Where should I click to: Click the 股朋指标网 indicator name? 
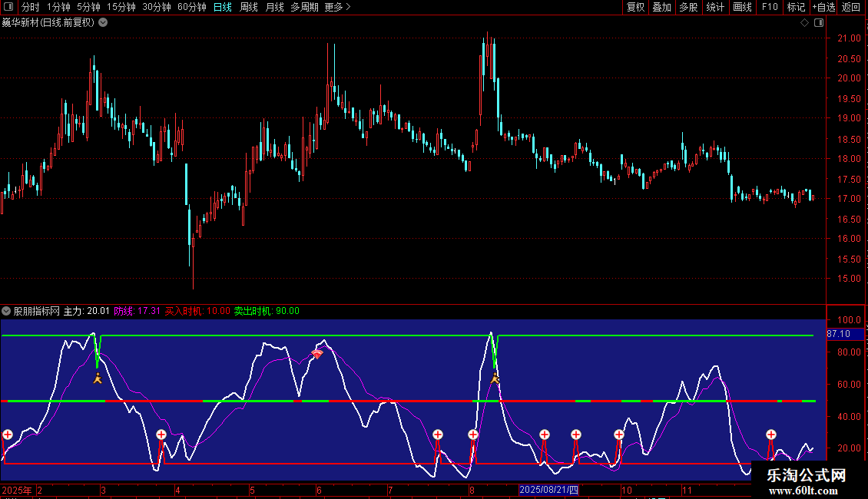point(37,311)
